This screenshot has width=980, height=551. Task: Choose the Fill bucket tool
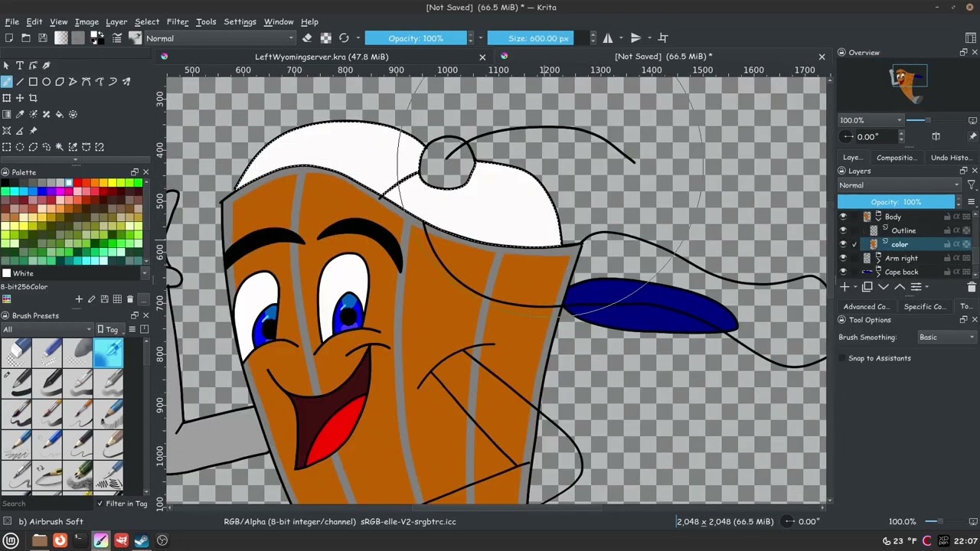60,115
